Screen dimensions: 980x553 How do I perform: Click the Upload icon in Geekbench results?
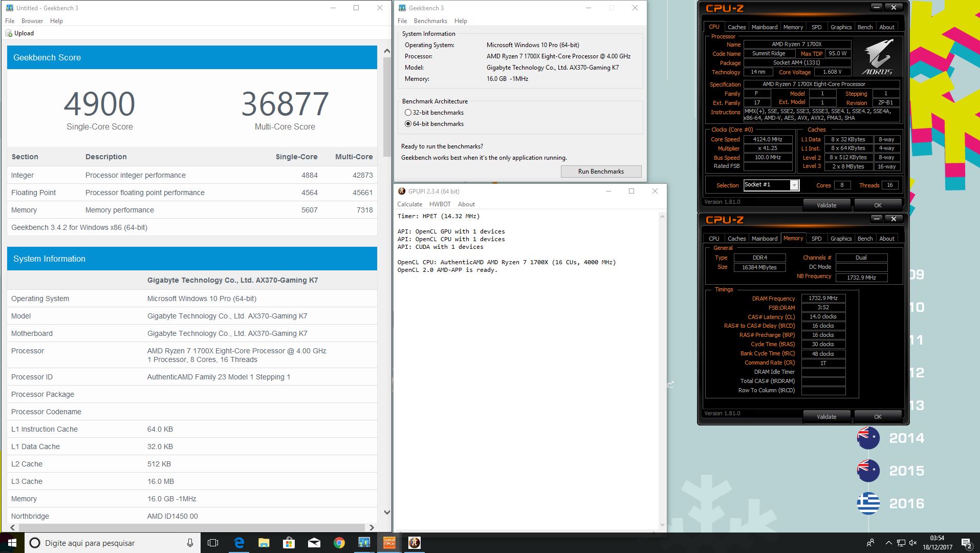pyautogui.click(x=9, y=33)
